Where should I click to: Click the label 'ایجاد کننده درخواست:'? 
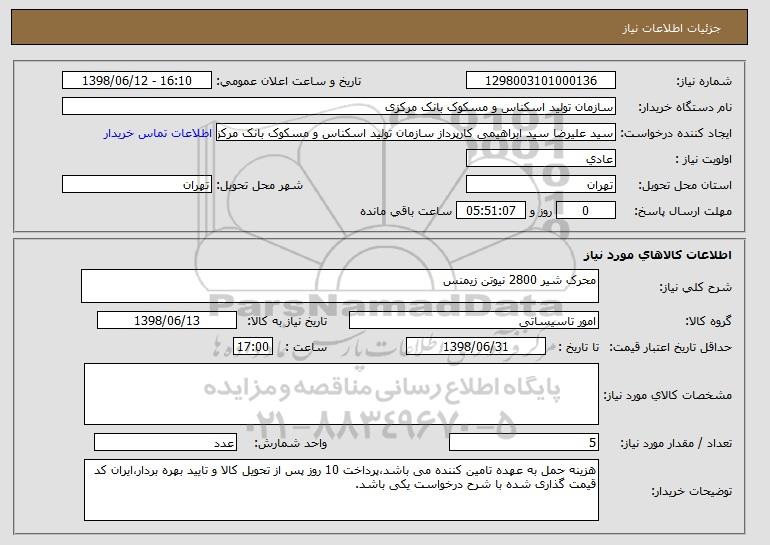click(x=676, y=133)
